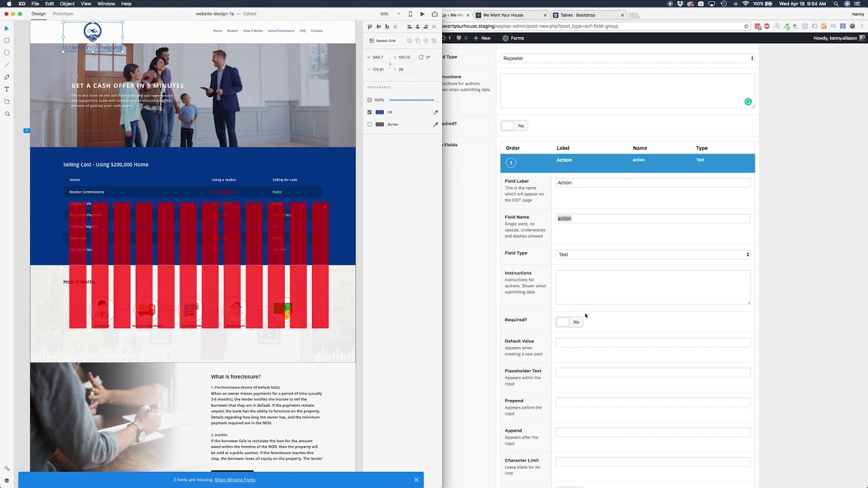Enable the Border checkbox

370,125
